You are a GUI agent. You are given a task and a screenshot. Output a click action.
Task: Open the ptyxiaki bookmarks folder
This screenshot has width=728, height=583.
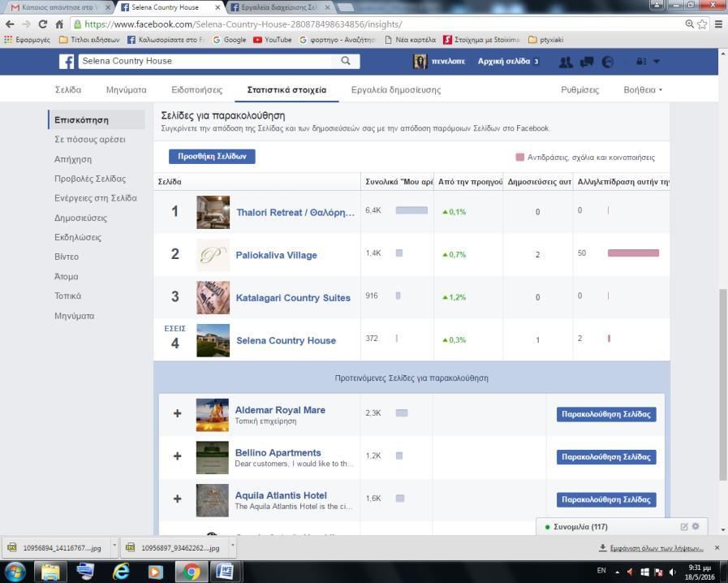pyautogui.click(x=546, y=40)
